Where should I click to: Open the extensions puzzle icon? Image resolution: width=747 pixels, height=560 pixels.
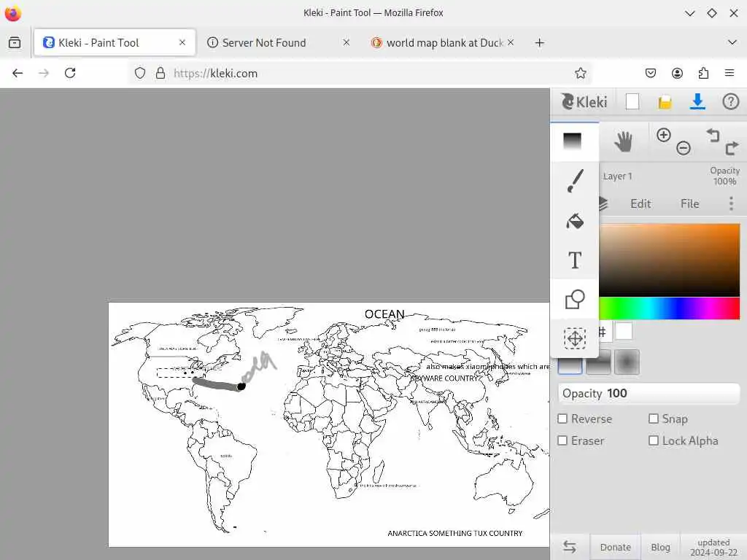coord(703,73)
